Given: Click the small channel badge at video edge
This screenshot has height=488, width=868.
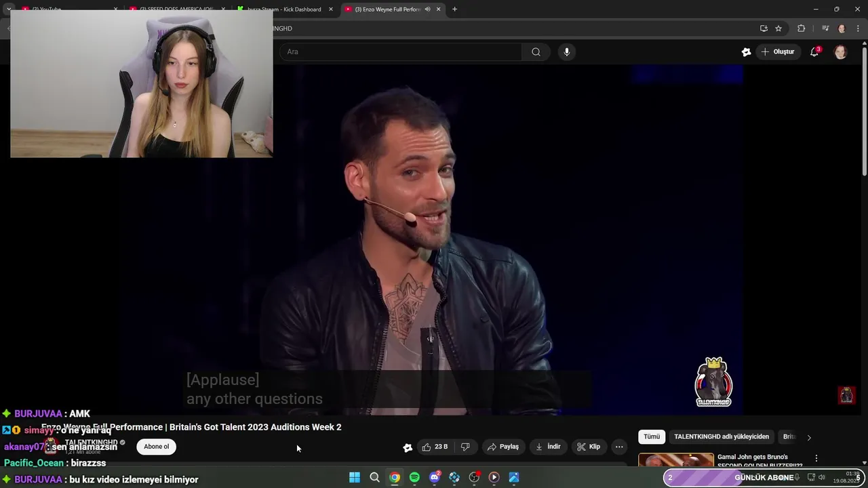Looking at the screenshot, I should [x=846, y=395].
